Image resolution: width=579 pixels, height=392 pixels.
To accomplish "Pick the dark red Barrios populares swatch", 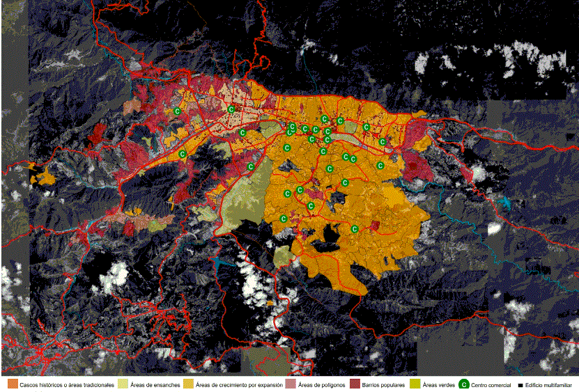I will [355, 384].
